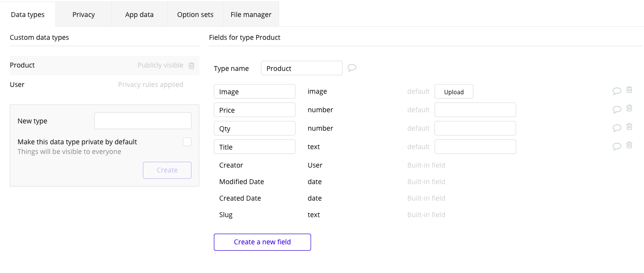
Task: Delete the Product data type trash icon
Action: coord(191,66)
